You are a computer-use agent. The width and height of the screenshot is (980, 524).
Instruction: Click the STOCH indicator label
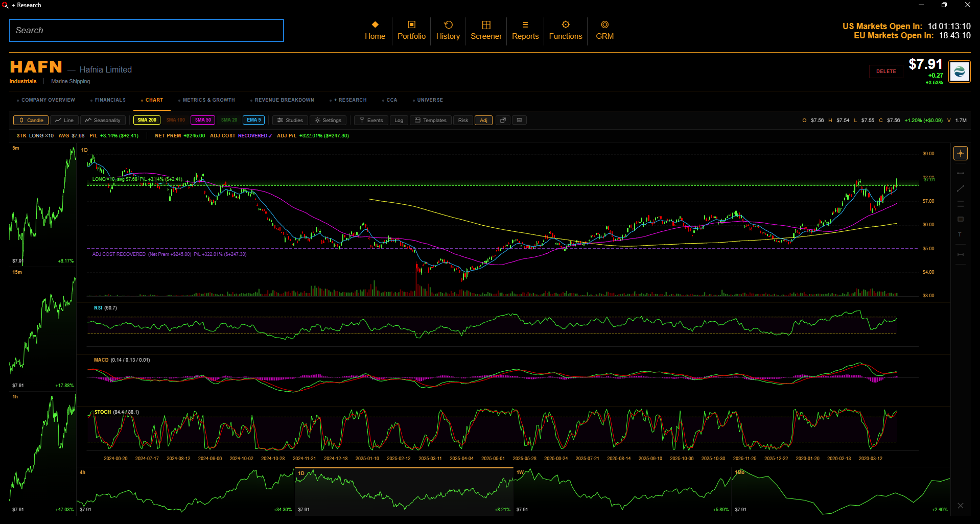pyautogui.click(x=116, y=412)
